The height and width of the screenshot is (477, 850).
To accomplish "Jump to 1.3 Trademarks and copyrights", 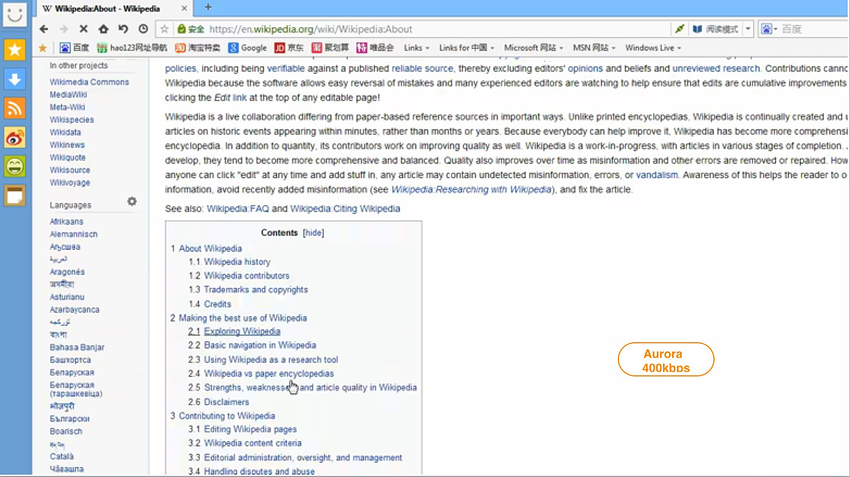I will [x=248, y=289].
